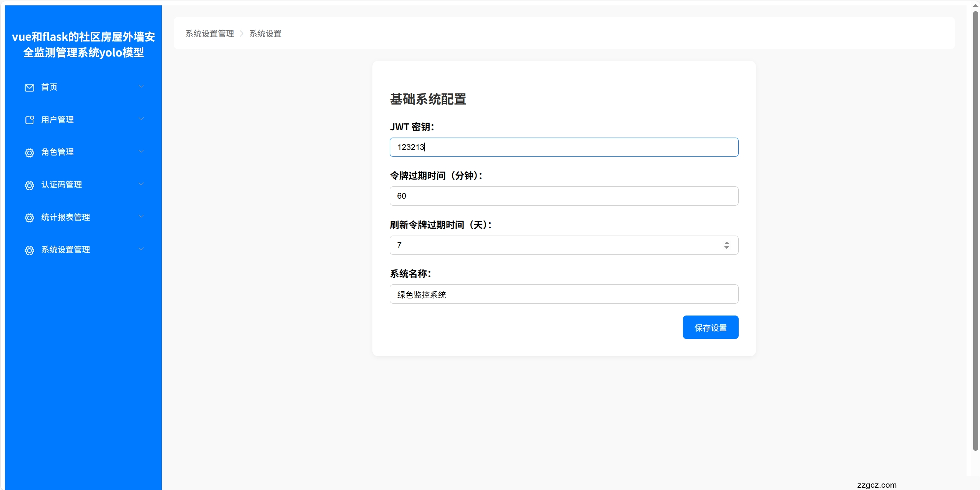This screenshot has height=490, width=980.
Task: Expand the 用户管理 chevron arrow
Action: pos(141,119)
